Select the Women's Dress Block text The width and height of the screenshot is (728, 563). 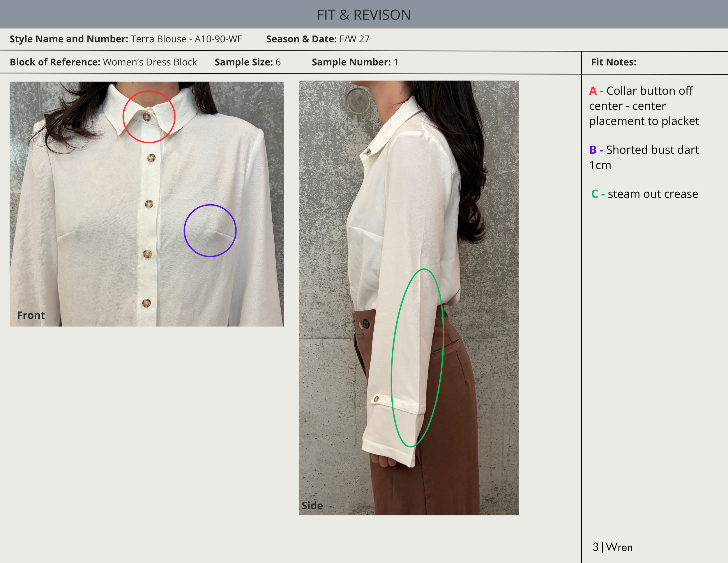[150, 62]
